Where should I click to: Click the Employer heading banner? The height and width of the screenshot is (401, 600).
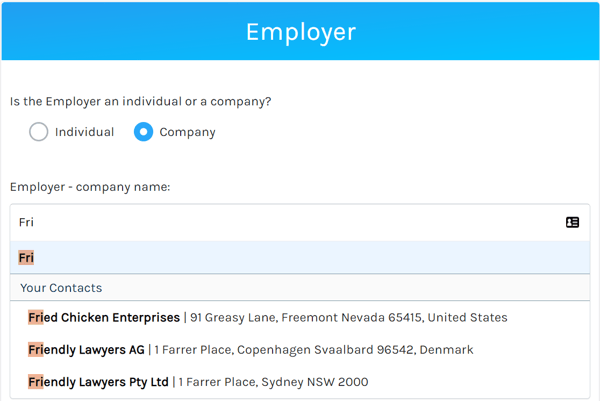click(300, 31)
